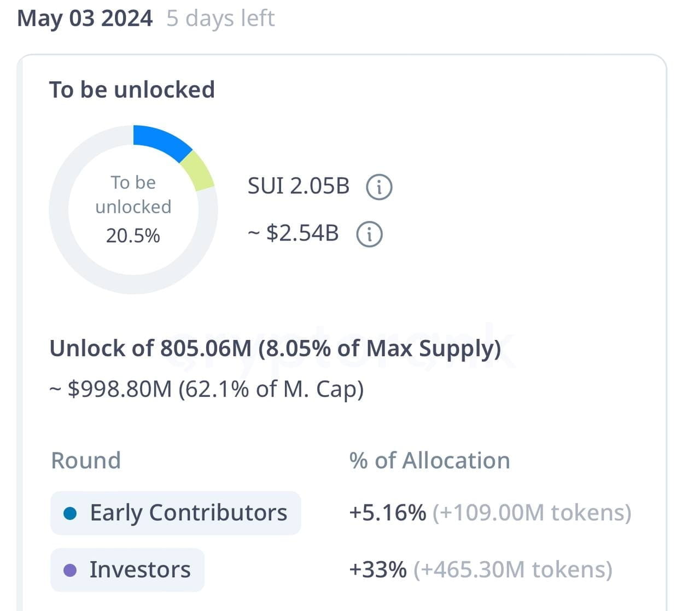Select the May 03 2024 date heading
Viewport: 700px width, 611px height.
coord(85,18)
